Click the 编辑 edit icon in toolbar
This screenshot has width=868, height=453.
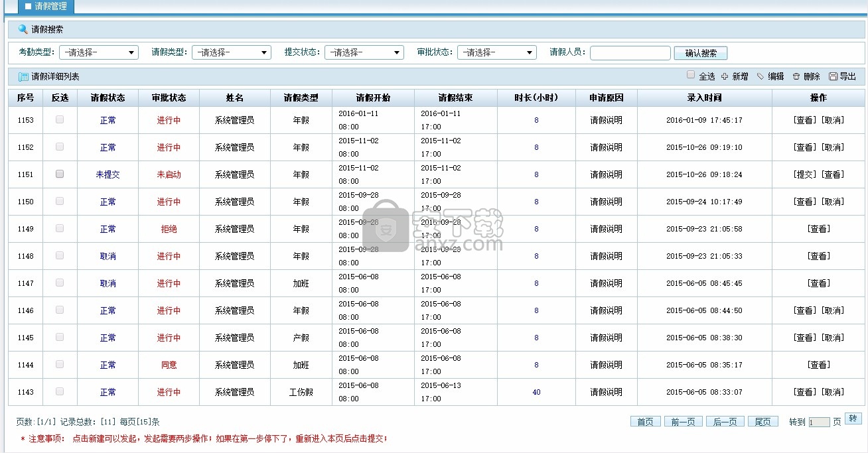point(760,76)
